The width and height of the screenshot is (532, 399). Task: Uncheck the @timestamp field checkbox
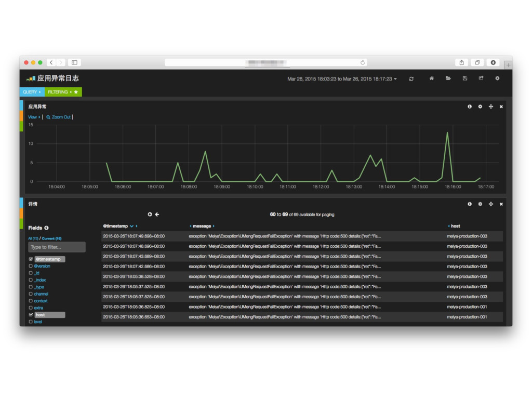(x=31, y=259)
